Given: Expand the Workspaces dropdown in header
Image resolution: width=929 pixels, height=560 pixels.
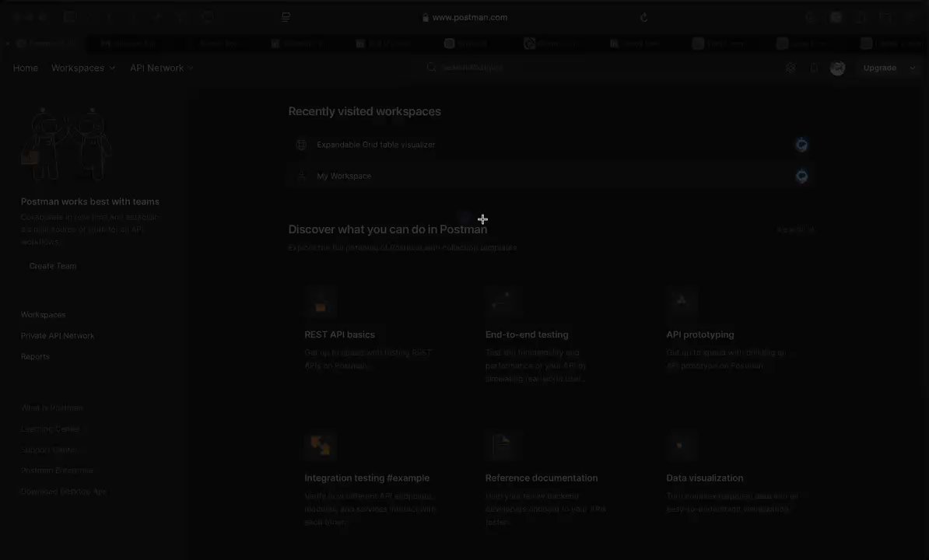Looking at the screenshot, I should (x=83, y=68).
